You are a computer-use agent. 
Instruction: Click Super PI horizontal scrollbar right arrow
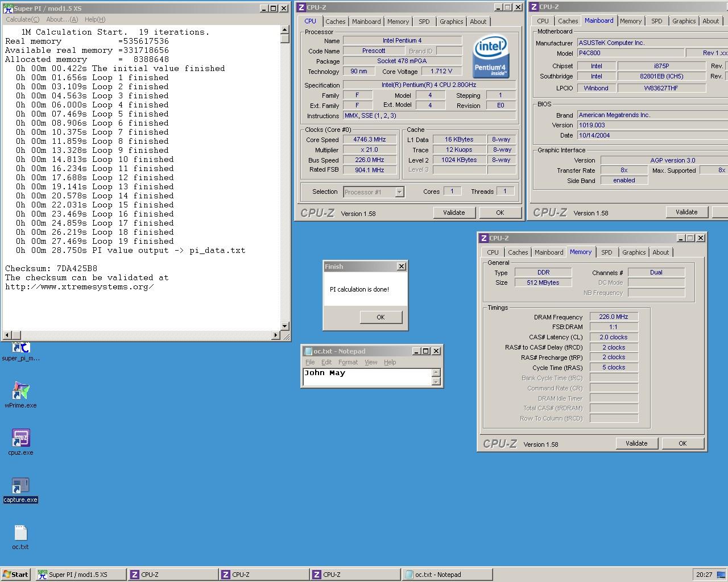click(x=276, y=335)
